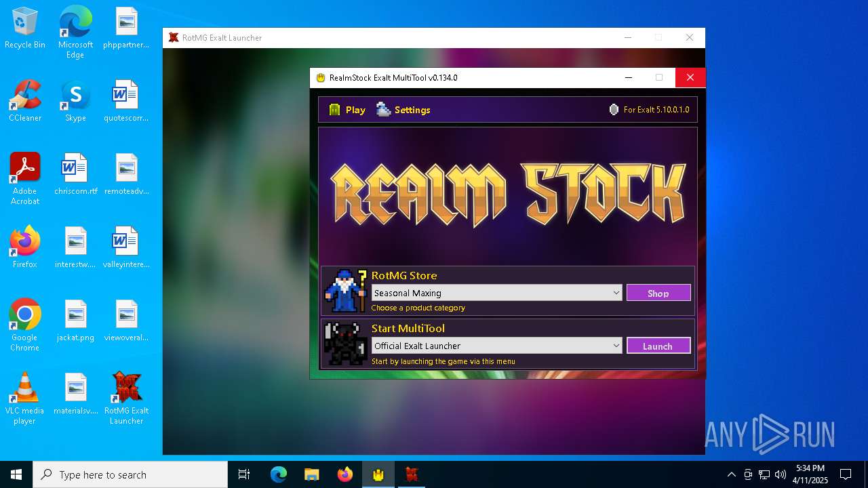Open the Play menu in MultiTool
Image resolution: width=868 pixels, height=488 pixels.
click(x=347, y=110)
